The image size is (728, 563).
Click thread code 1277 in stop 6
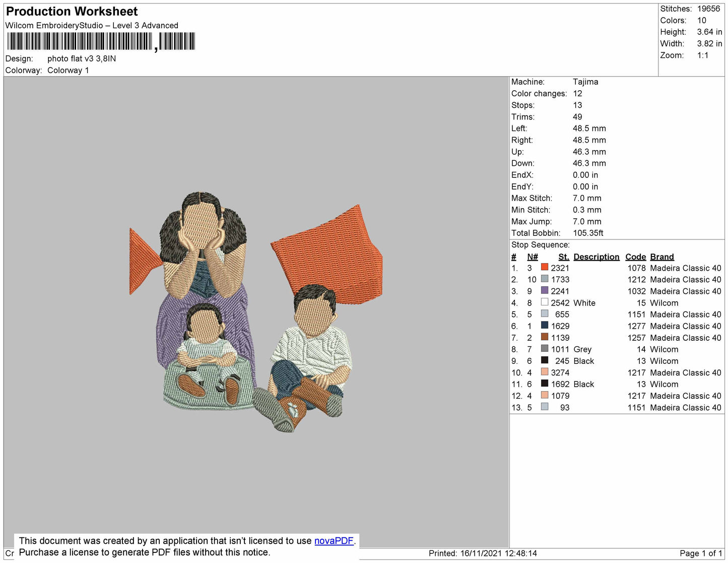pyautogui.click(x=636, y=326)
